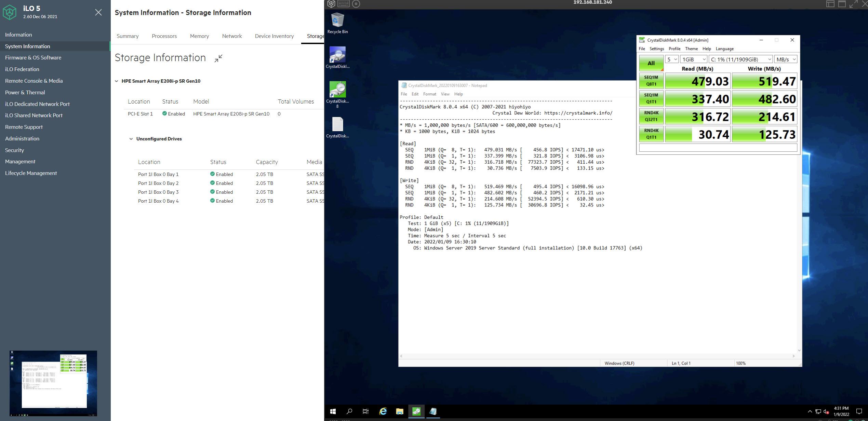Open Notepad Format menu
Screen dimensions: 868x421
pos(429,94)
